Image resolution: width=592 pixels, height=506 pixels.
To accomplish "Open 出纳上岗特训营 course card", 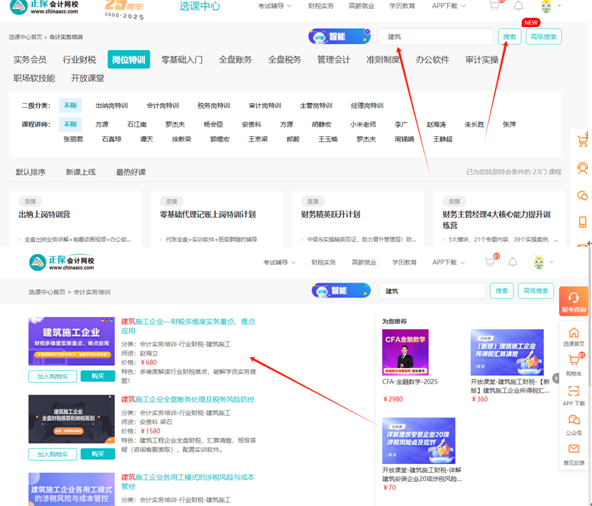I will pyautogui.click(x=75, y=219).
